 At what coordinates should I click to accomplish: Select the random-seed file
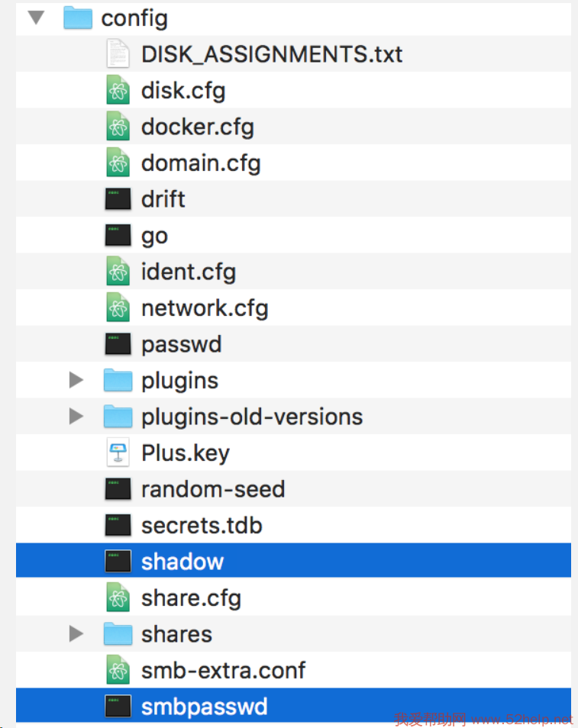(212, 489)
